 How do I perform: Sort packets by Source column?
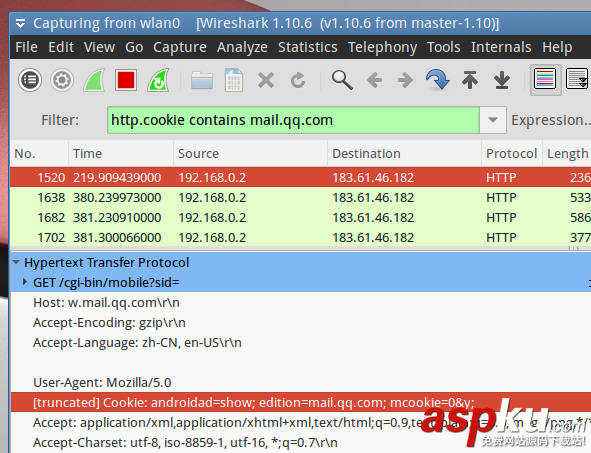coord(251,153)
